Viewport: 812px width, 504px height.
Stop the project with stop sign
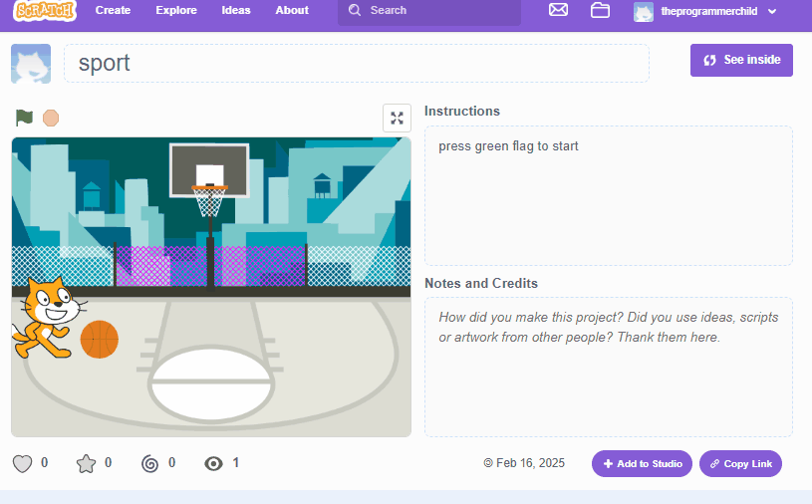pos(51,118)
